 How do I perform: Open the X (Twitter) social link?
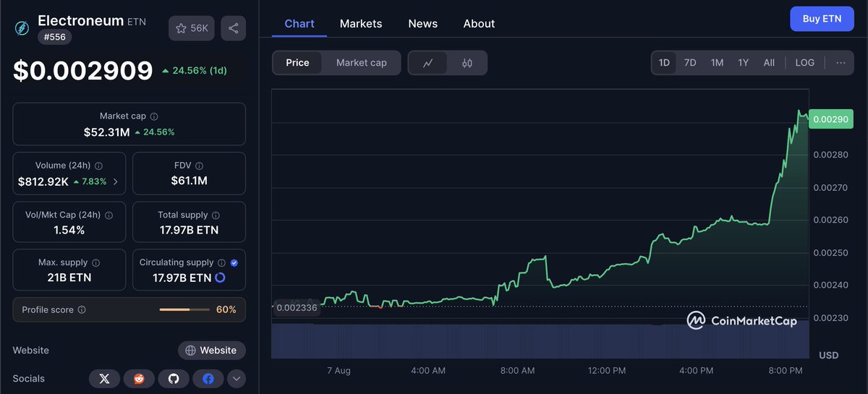pos(104,379)
